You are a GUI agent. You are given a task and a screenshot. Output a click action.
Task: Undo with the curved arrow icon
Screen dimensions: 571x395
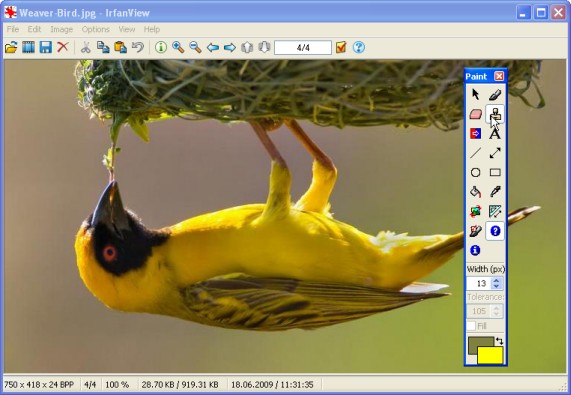138,47
